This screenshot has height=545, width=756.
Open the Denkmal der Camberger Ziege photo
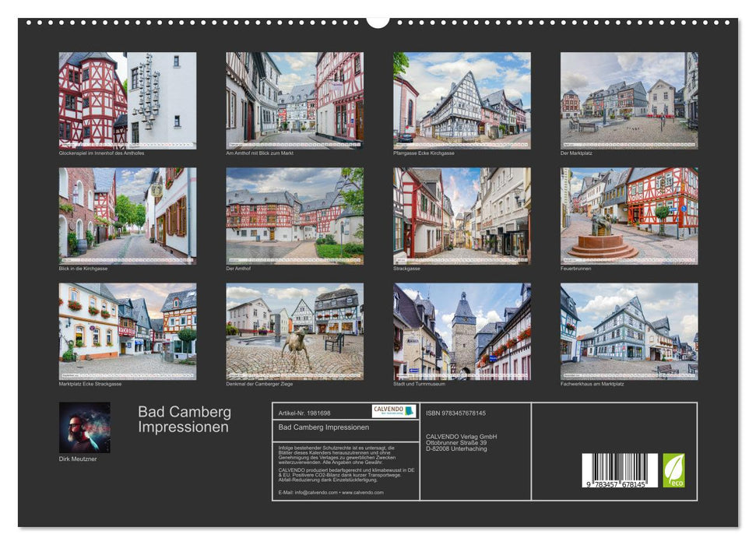(294, 331)
